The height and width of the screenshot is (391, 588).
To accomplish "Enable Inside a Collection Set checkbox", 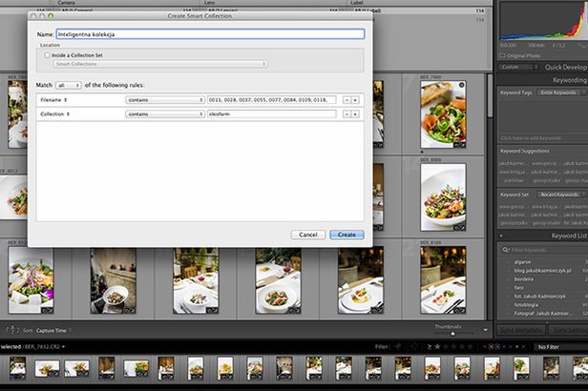I will click(47, 55).
